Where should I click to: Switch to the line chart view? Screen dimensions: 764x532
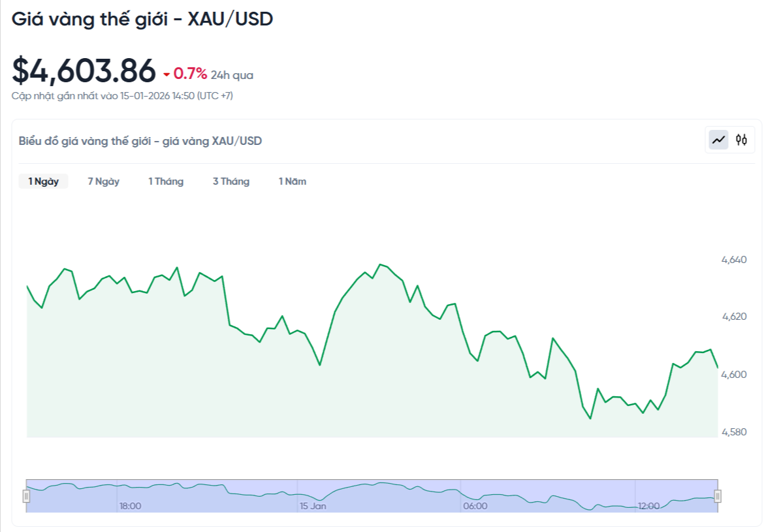pos(719,140)
